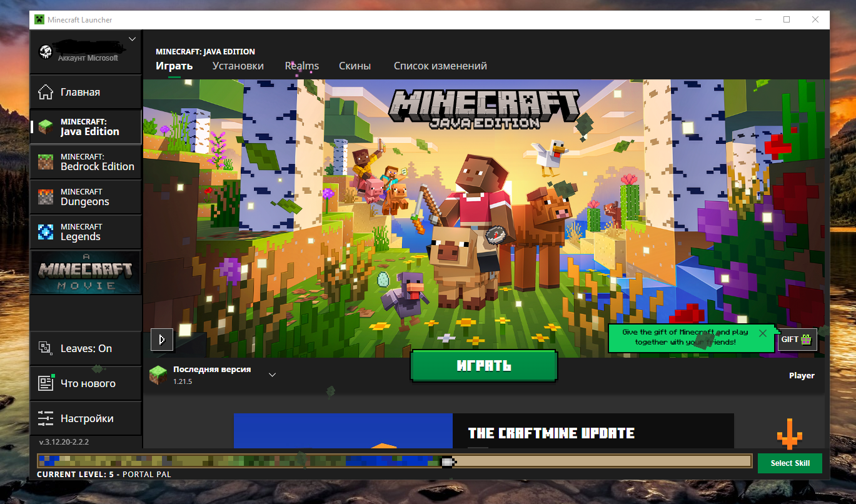
Task: Click the Minecraft Launcher title bar icon
Action: tap(39, 19)
